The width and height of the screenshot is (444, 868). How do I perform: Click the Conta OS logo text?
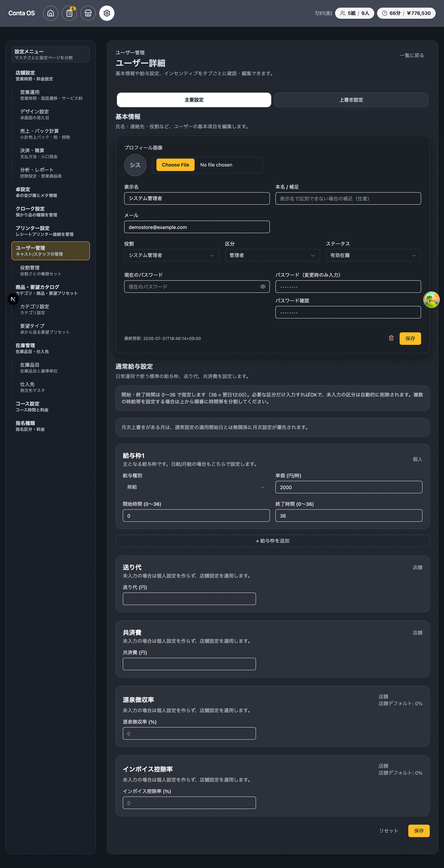point(22,13)
